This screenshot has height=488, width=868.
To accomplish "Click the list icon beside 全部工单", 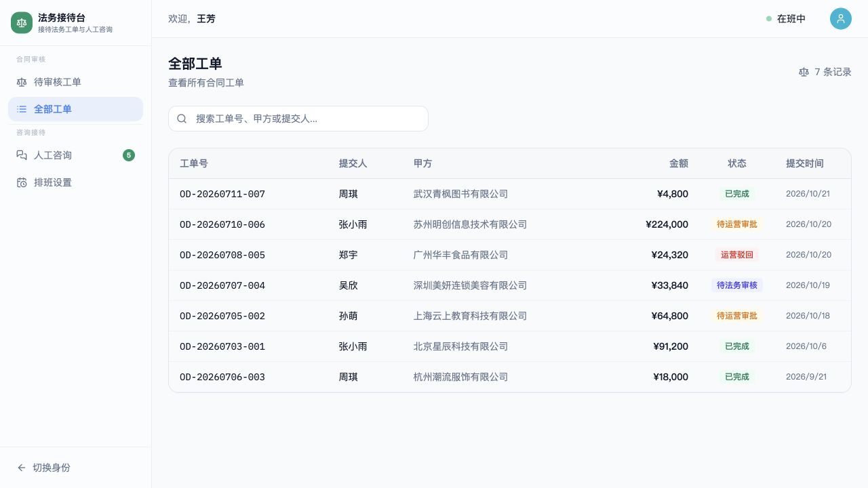I will 22,109.
